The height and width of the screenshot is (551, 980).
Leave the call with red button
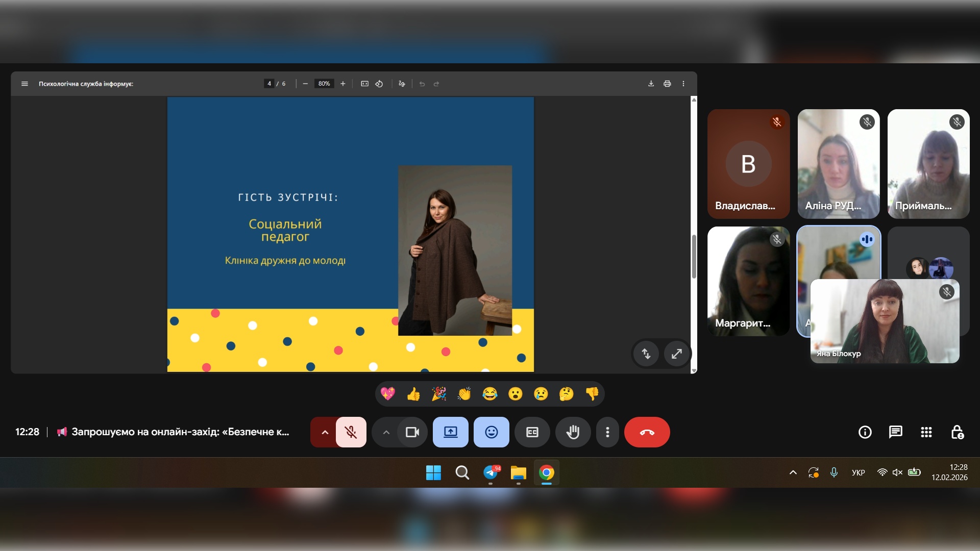click(647, 432)
